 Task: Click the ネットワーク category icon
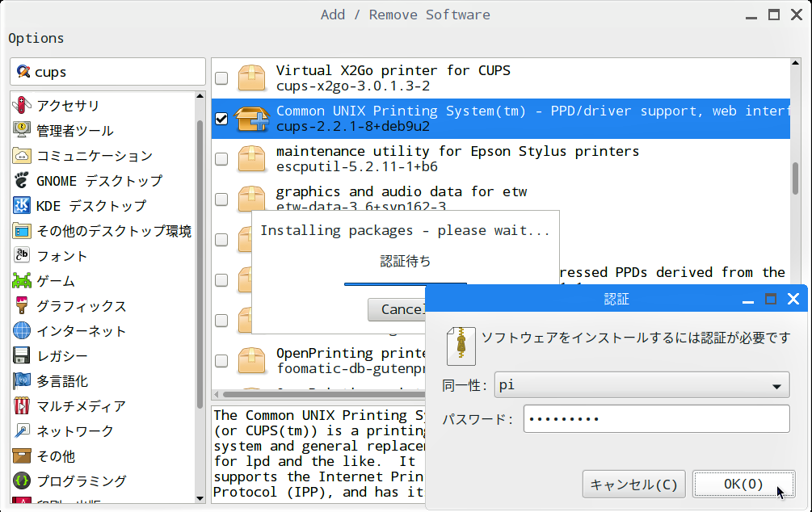(22, 430)
